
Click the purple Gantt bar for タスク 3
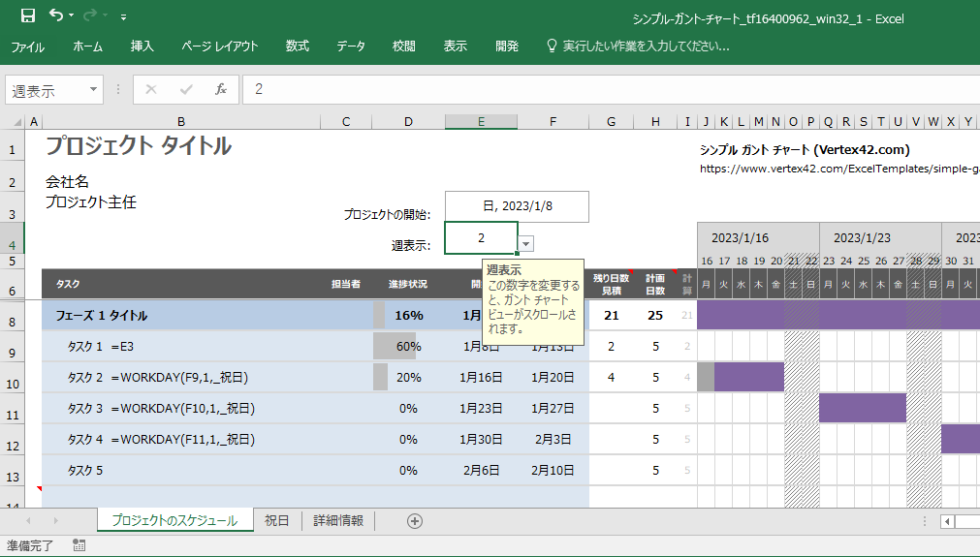click(863, 409)
